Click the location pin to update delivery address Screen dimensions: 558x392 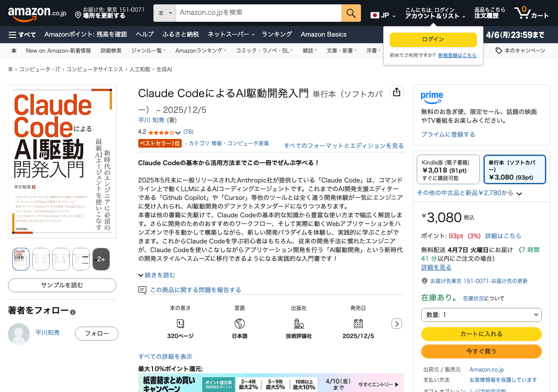[x=78, y=15]
